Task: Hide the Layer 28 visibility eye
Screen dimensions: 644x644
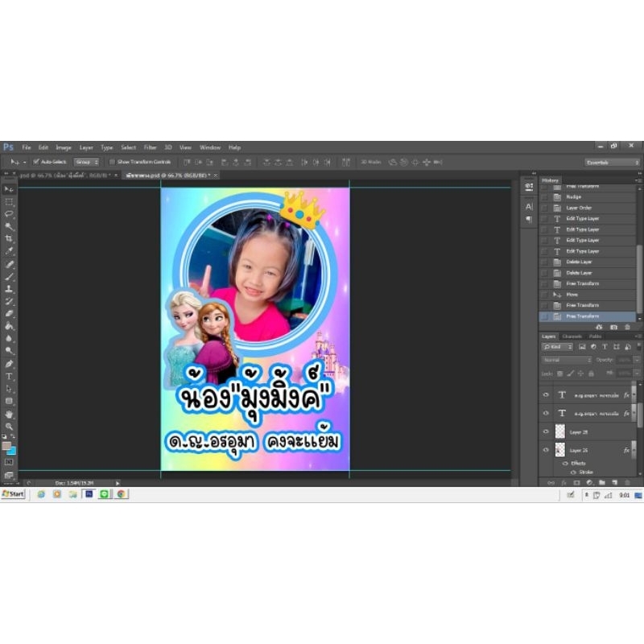Action: [546, 431]
